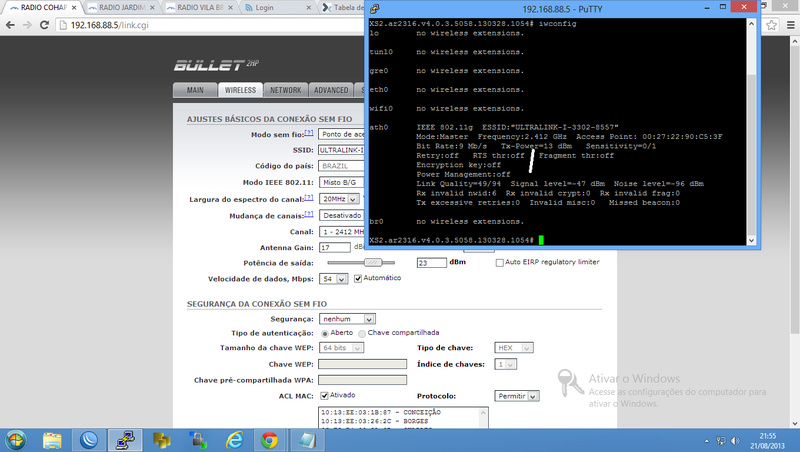Open the network computers taskbar app

tap(198, 440)
